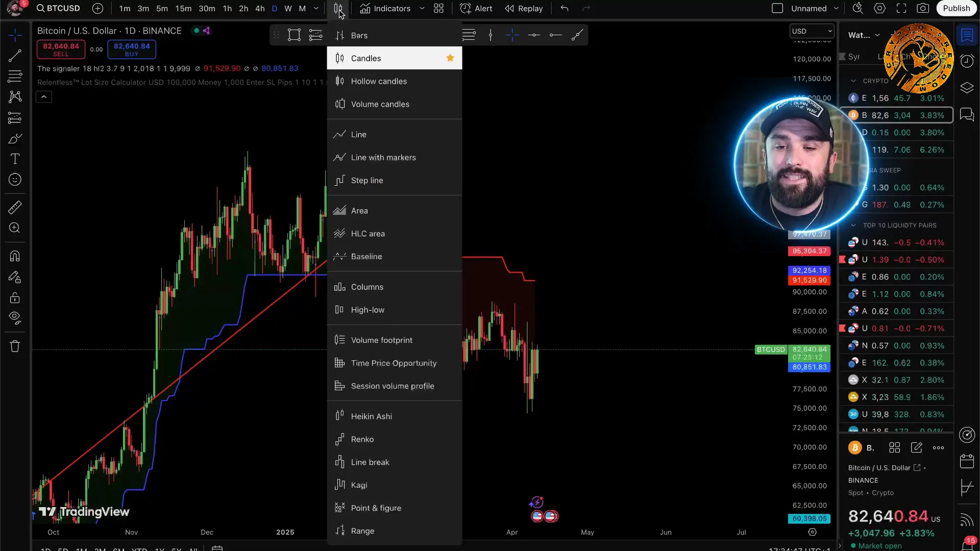980x551 pixels.
Task: Open the Unnamed layout dropdown arrow
Action: coord(836,8)
